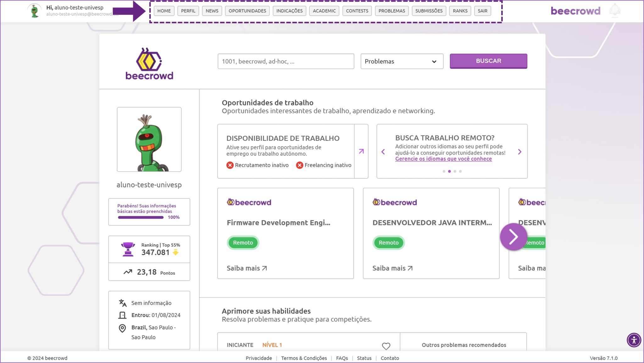Open Gerencie os idiomas que você conhece link

pos(443,159)
